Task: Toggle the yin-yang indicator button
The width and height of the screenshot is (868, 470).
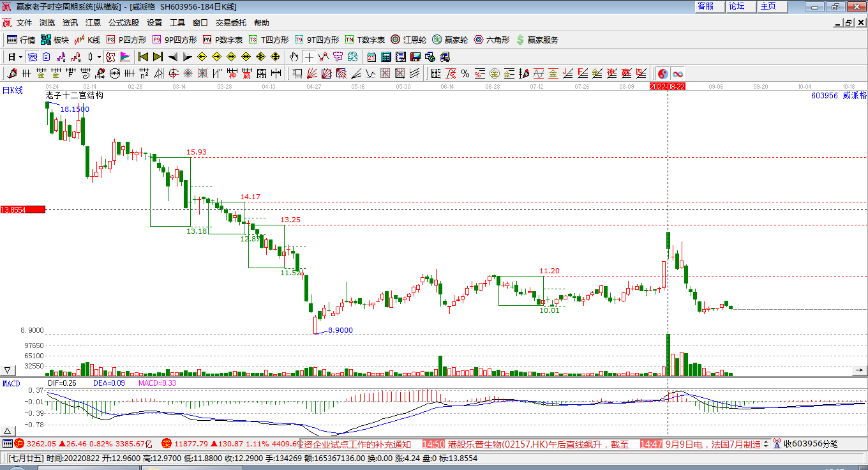Action: point(662,73)
